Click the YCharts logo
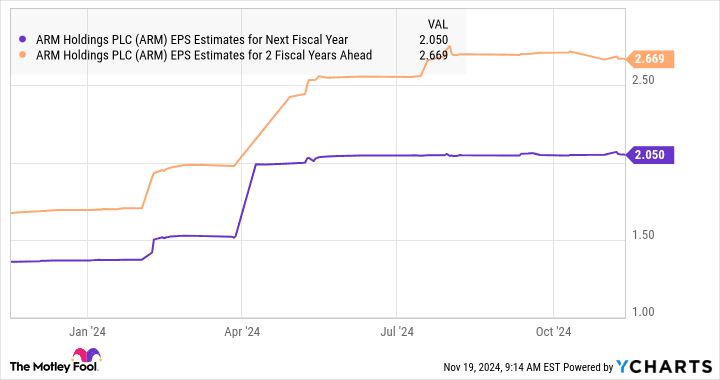Screen dimensions: 720x380 [664, 367]
